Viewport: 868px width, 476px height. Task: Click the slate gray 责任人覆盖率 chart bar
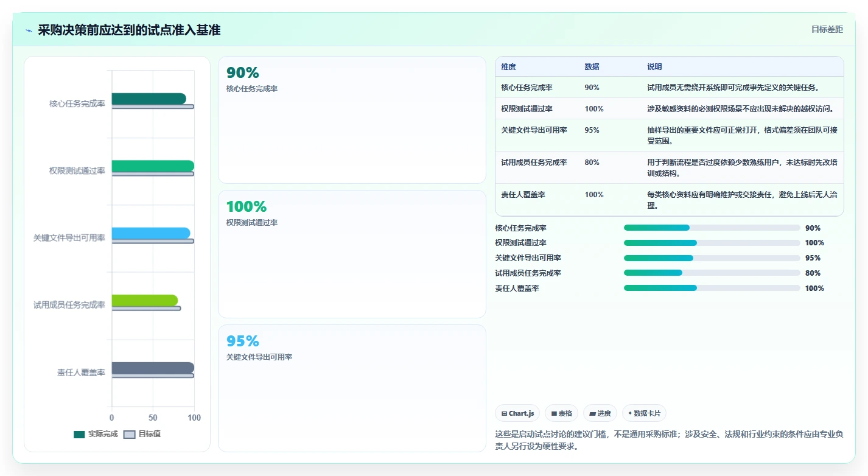(153, 368)
